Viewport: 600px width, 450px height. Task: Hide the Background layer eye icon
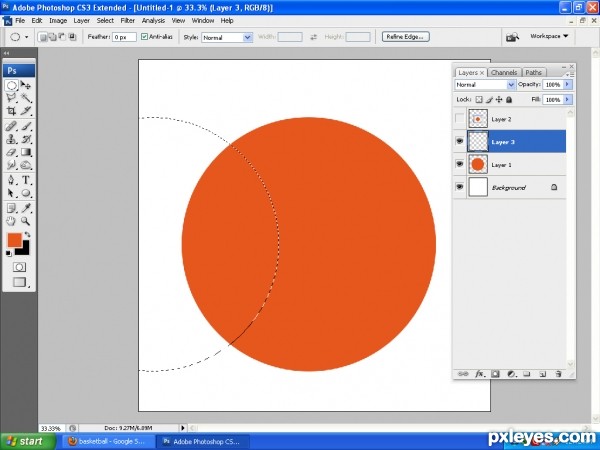coord(460,187)
